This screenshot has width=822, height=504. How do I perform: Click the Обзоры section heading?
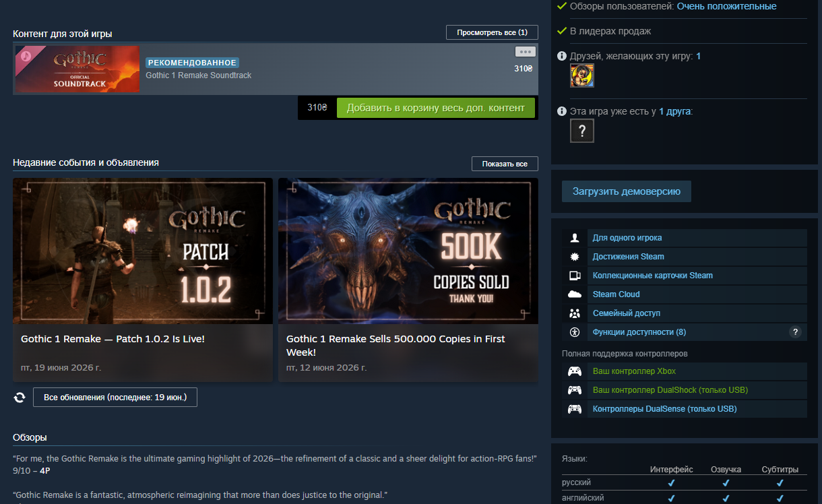[x=30, y=438]
